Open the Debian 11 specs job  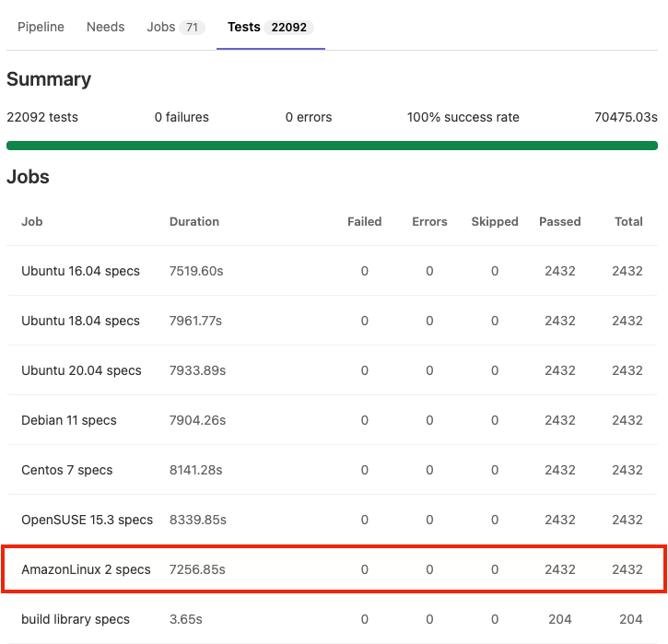pyautogui.click(x=69, y=420)
